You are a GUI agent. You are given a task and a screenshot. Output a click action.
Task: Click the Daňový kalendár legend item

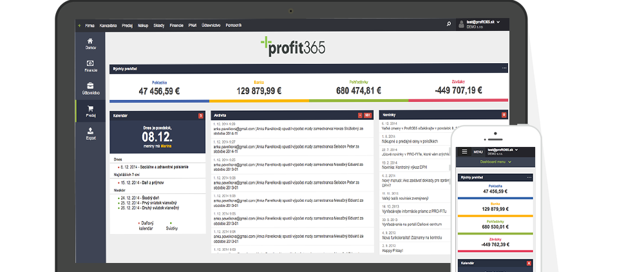[146, 226]
